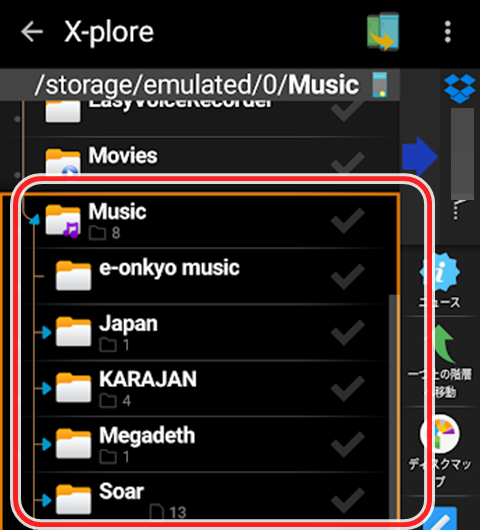This screenshot has width=480, height=530.
Task: Select the Music folder name
Action: 117,212
